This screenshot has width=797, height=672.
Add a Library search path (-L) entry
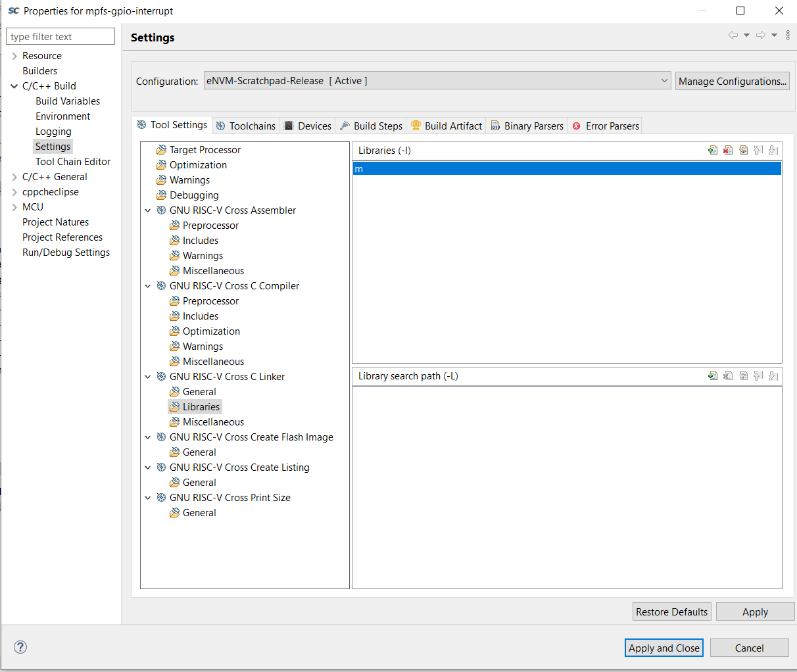tap(713, 376)
